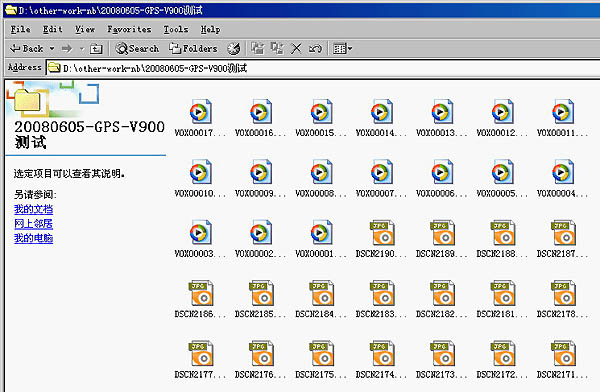
Task: Click the Copy To toolbar icon
Action: pos(277,49)
